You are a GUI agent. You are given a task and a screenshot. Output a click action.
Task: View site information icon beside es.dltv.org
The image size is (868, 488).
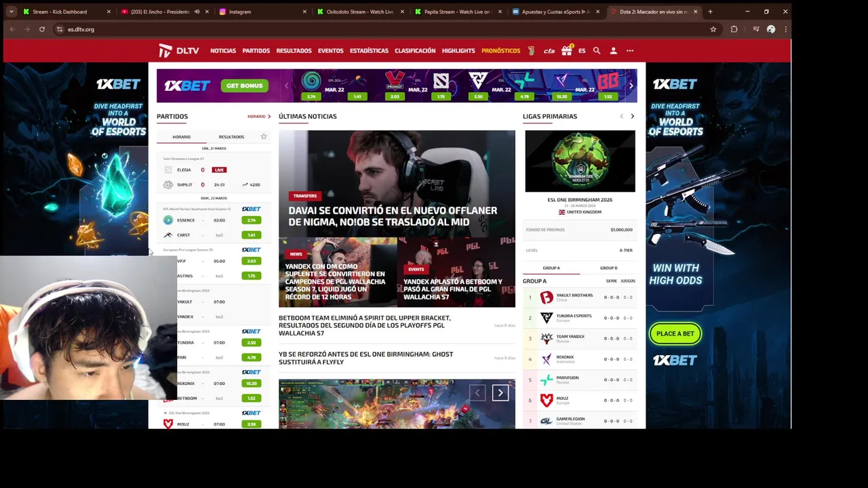[x=60, y=29]
